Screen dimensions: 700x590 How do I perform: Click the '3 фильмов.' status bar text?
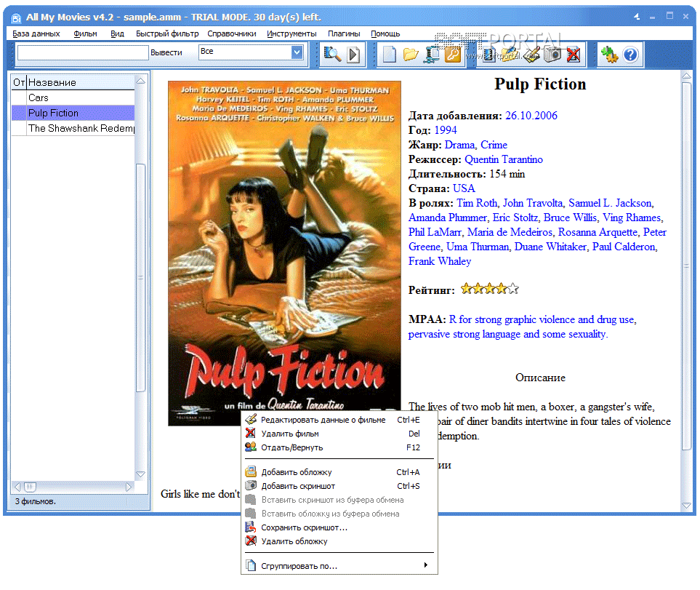[x=36, y=501]
